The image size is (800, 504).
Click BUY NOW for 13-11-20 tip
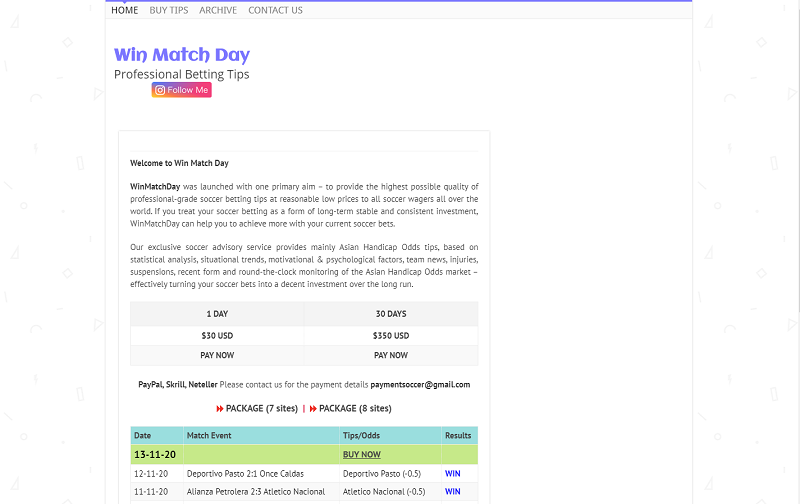pyautogui.click(x=362, y=455)
